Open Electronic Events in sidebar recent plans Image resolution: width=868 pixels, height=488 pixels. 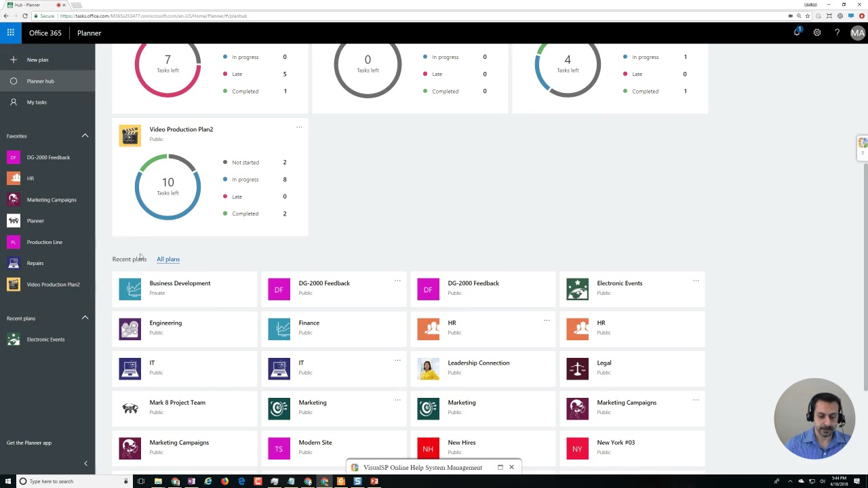pos(47,339)
